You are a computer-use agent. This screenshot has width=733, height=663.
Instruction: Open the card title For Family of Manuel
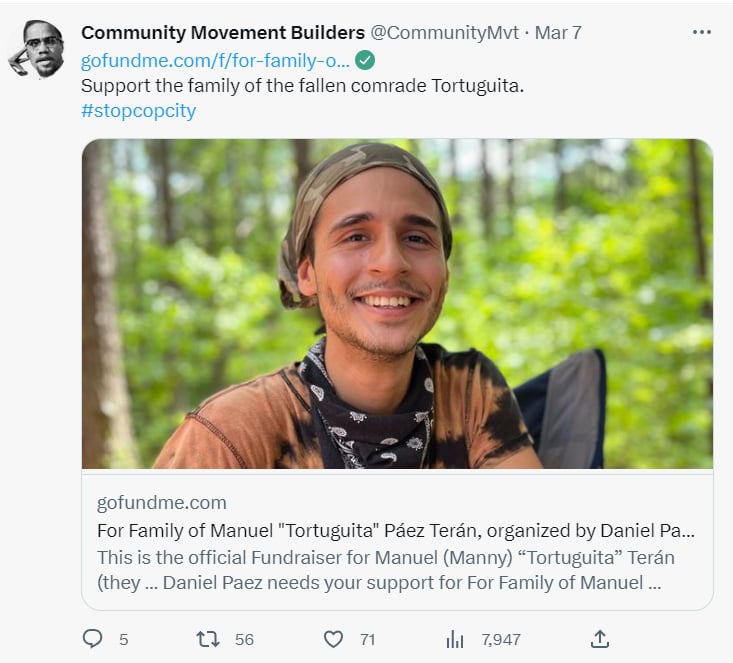tap(395, 531)
